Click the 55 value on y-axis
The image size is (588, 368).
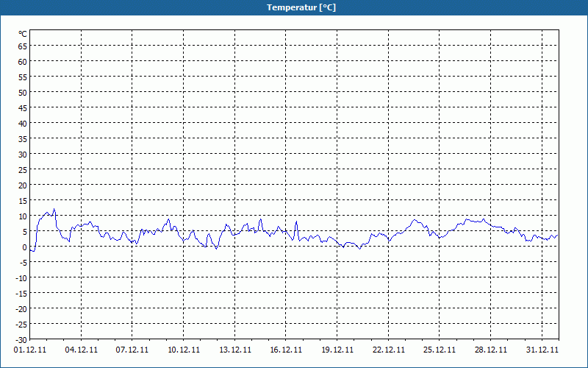click(x=23, y=77)
